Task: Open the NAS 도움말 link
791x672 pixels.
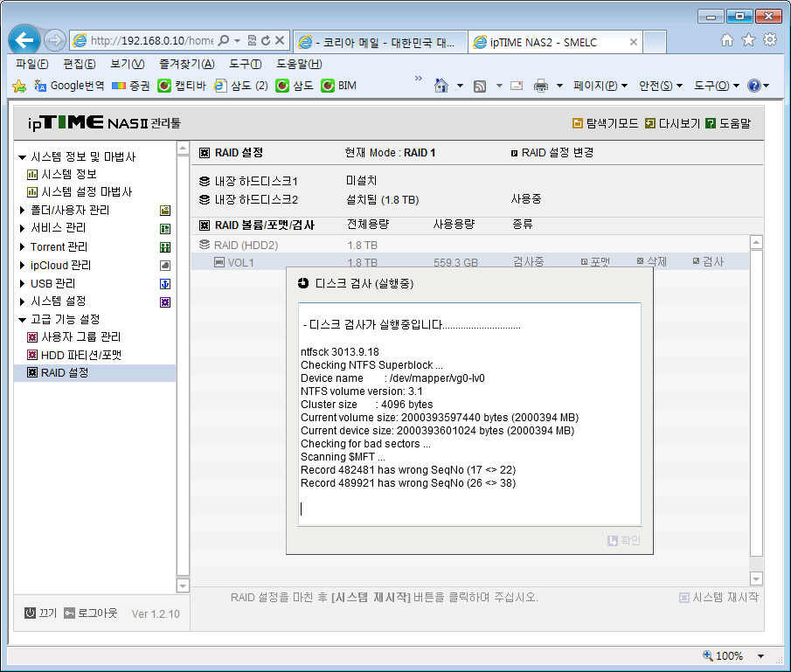Action: click(728, 123)
